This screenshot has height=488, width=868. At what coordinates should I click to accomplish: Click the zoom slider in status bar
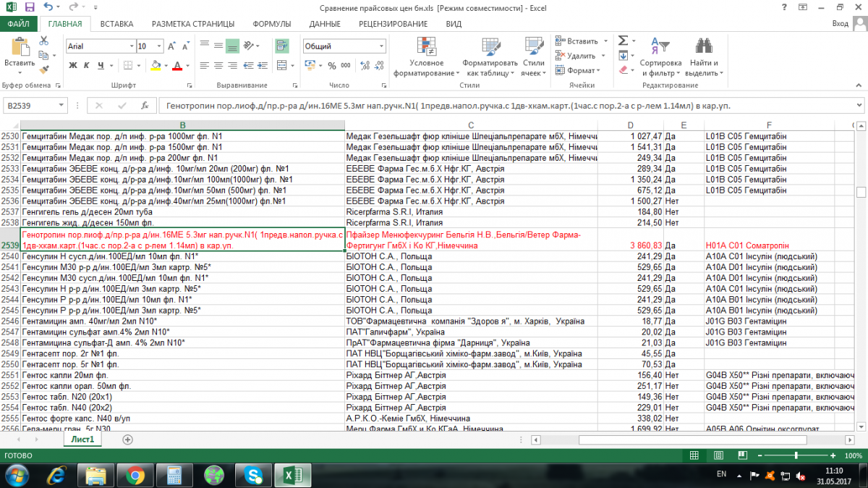point(796,455)
